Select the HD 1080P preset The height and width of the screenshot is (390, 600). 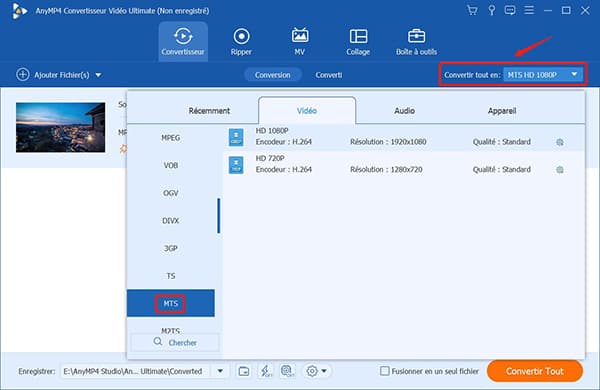[x=404, y=137]
